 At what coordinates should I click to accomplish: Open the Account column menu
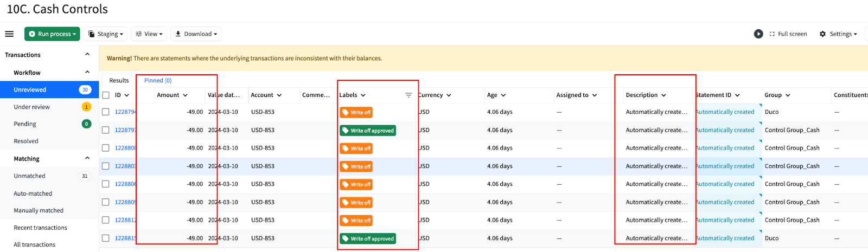279,95
